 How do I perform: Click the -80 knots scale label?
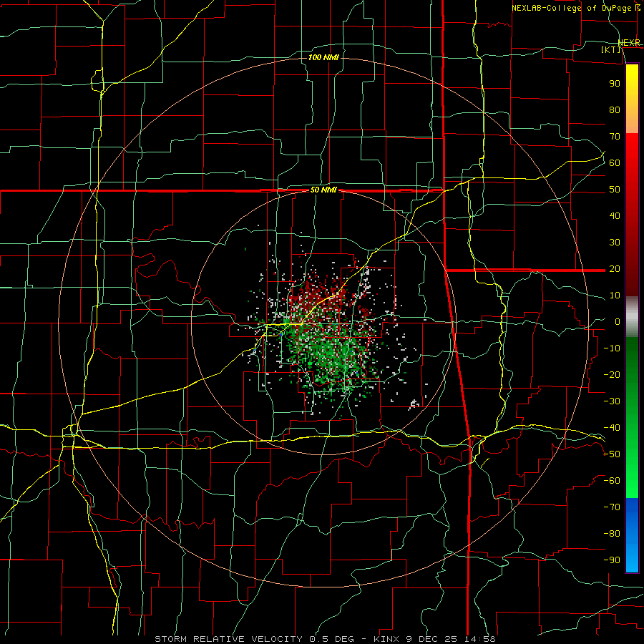[612, 534]
